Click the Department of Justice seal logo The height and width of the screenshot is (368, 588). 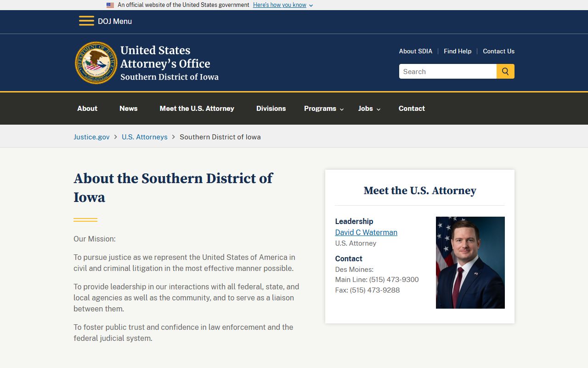tap(96, 63)
